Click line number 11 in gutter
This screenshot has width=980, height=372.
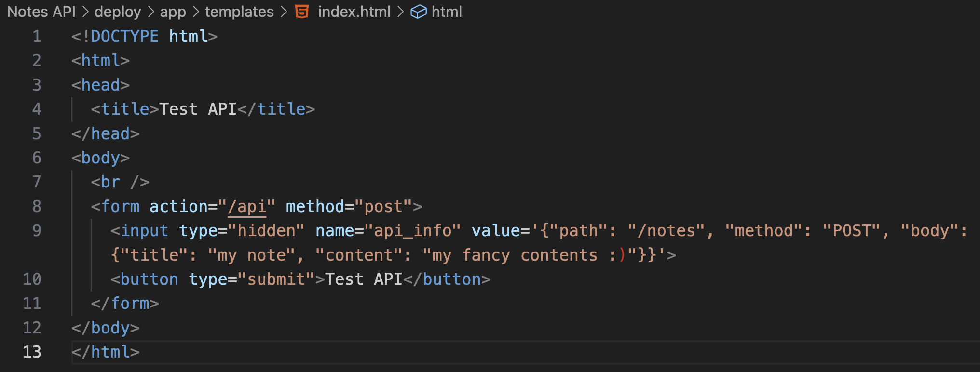point(32,304)
